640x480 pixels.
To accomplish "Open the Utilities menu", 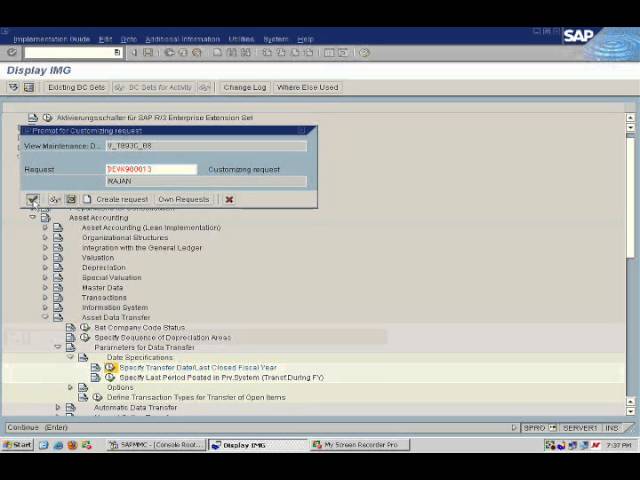I will 241,39.
